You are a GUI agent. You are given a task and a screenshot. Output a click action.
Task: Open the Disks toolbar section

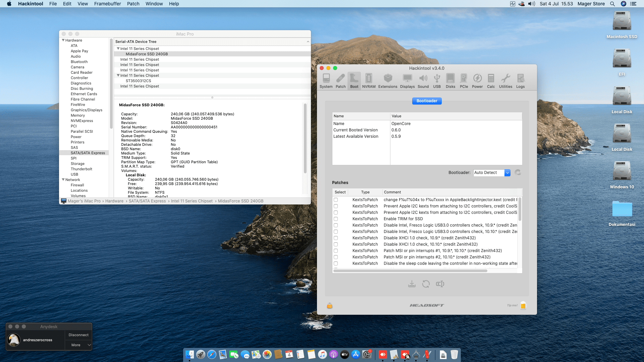point(450,81)
